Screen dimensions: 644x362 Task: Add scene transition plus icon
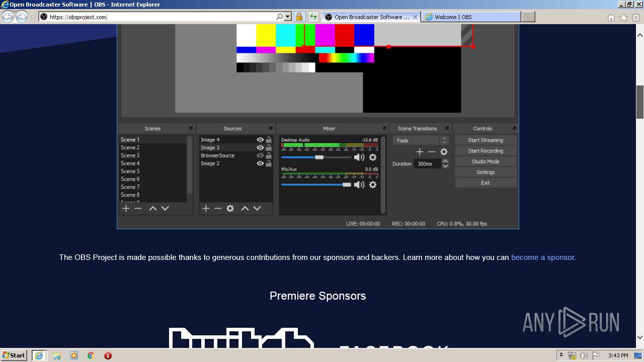[x=420, y=152]
